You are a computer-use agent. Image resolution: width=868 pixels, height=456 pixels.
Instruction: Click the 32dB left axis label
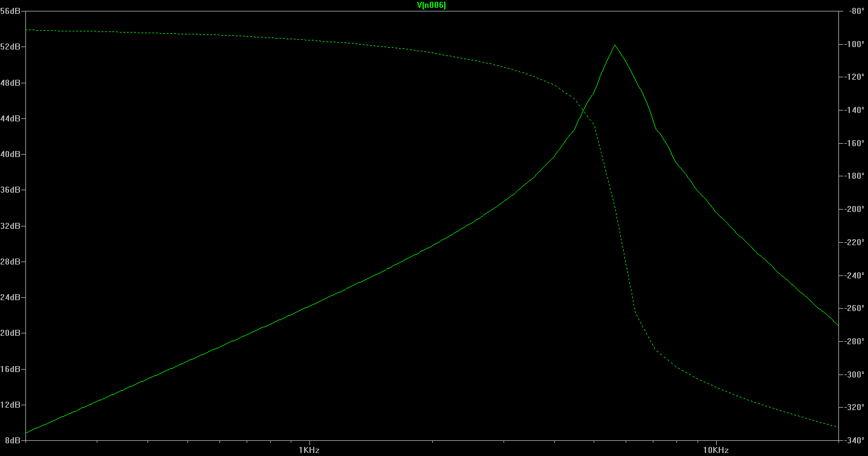[x=10, y=226]
